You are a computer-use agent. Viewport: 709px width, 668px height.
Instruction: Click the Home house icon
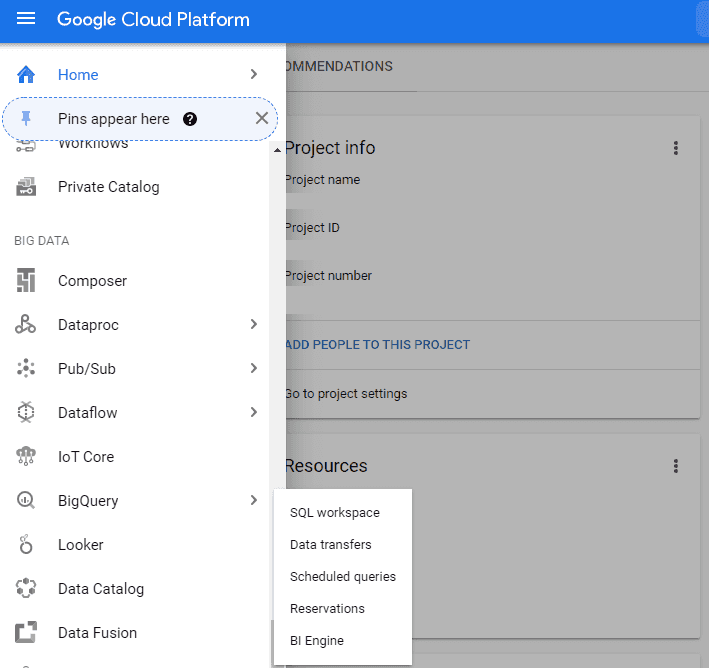coord(26,75)
